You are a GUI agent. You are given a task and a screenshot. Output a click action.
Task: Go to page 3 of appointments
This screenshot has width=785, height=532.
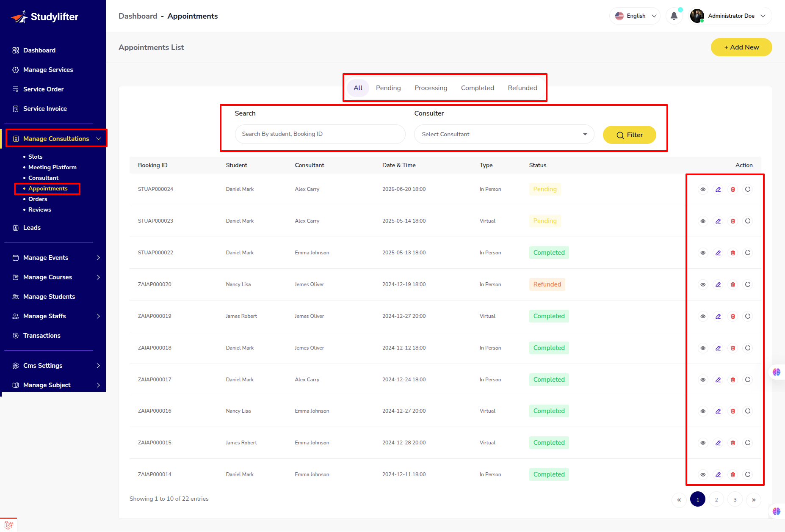pyautogui.click(x=735, y=499)
